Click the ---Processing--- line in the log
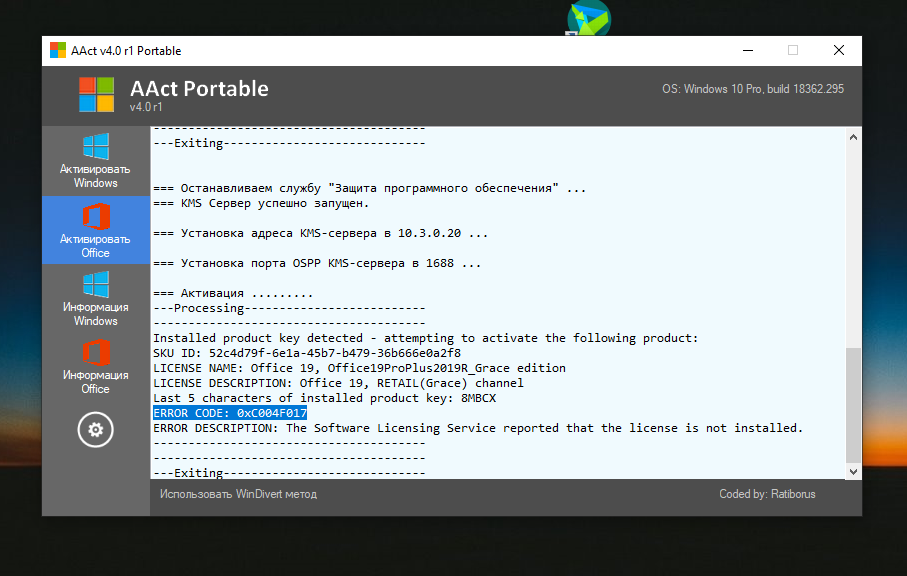 [x=289, y=308]
